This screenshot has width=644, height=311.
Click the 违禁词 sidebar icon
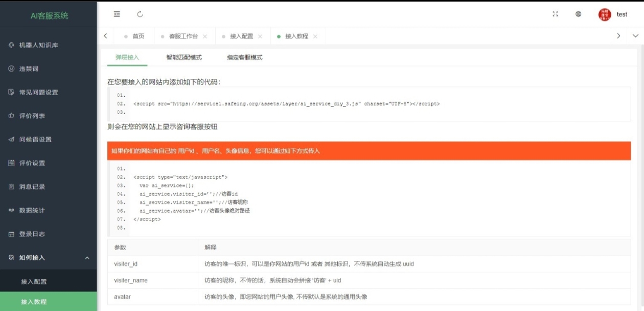(x=11, y=69)
